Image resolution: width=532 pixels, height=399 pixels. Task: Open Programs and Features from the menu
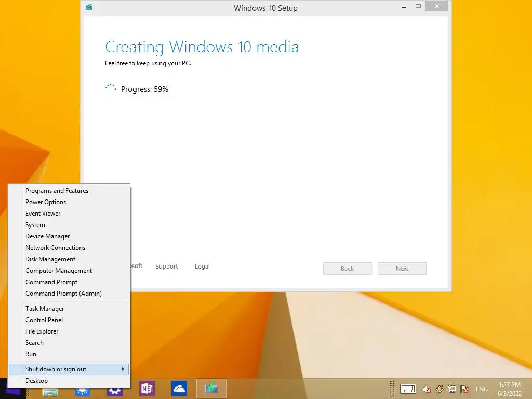[69, 191]
